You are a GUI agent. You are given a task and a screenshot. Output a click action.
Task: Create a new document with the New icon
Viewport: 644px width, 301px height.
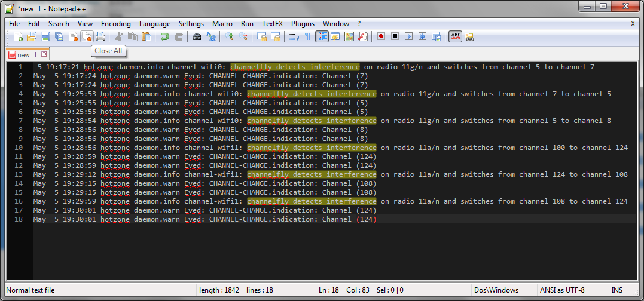[18, 37]
